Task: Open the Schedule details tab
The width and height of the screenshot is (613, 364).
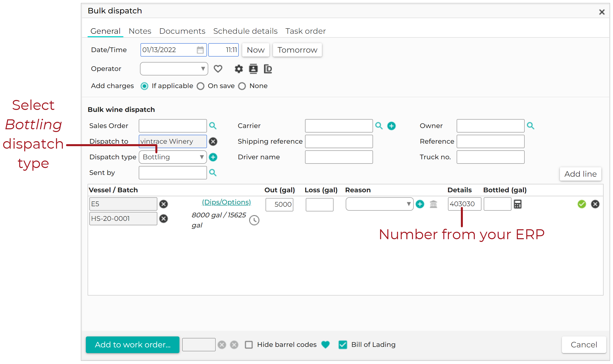Action: [245, 31]
